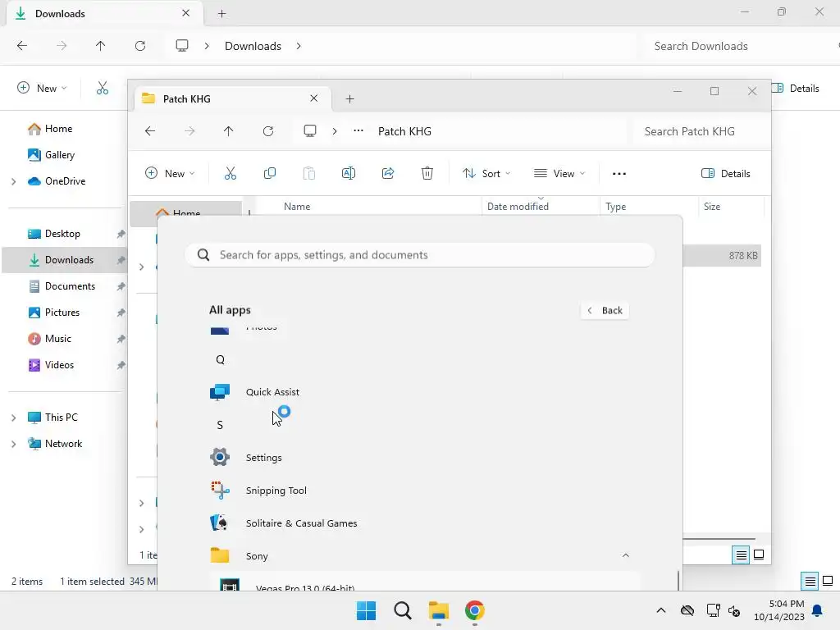Focus the Start menu search box
This screenshot has width=840, height=630.
(x=419, y=255)
